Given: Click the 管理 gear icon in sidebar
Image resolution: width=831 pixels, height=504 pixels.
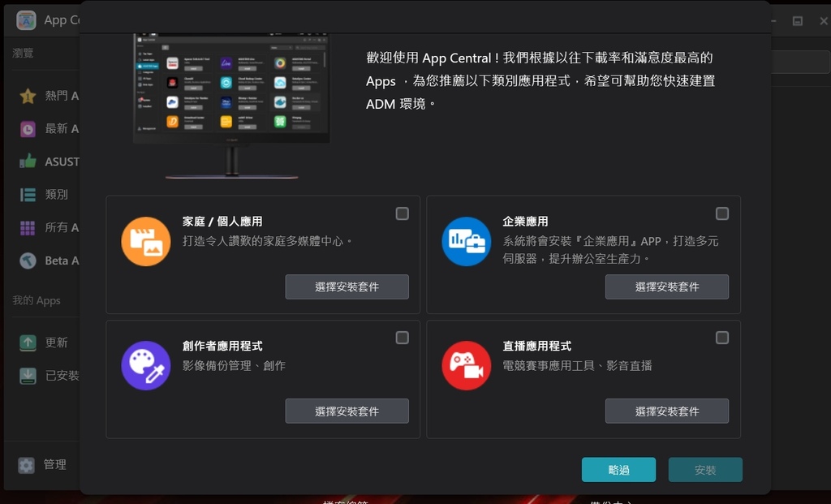Looking at the screenshot, I should click(26, 465).
